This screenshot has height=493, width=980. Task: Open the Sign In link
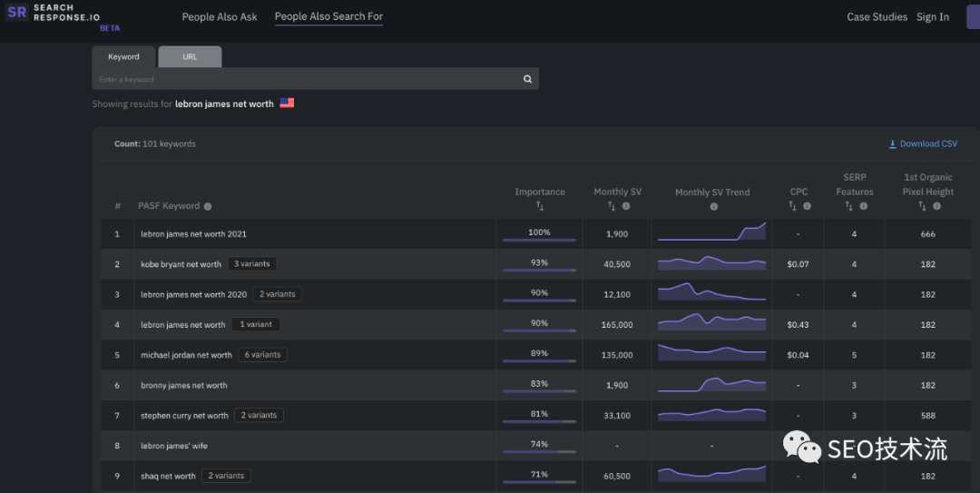pyautogui.click(x=933, y=17)
